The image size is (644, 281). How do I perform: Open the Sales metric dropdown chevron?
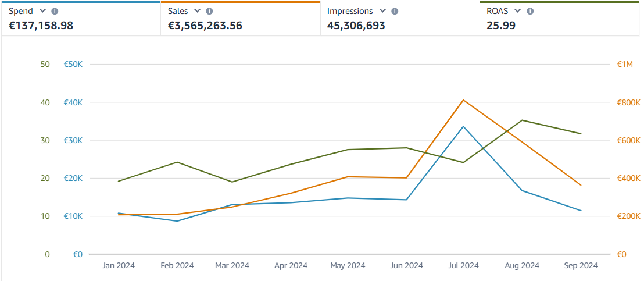(x=197, y=11)
